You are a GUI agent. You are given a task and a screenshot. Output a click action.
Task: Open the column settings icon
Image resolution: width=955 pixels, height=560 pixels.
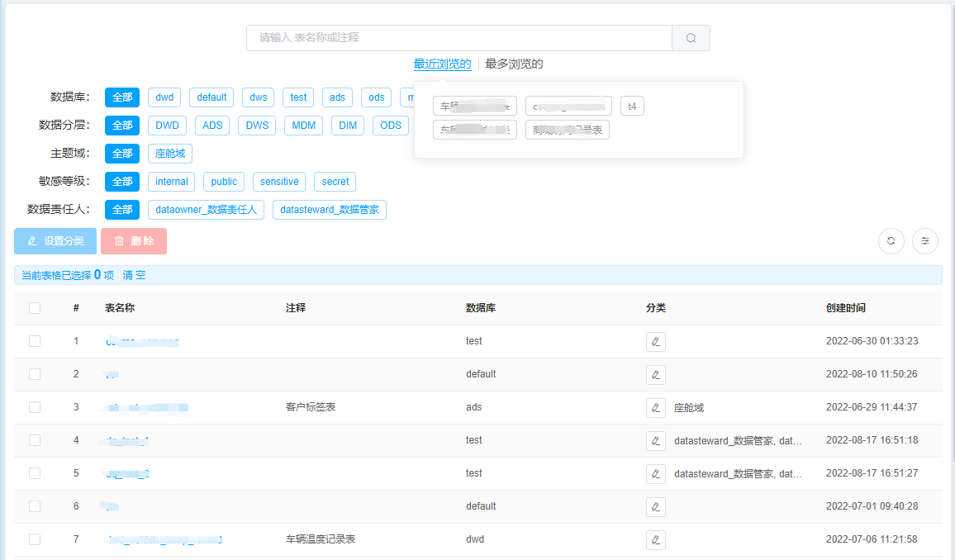click(x=925, y=241)
